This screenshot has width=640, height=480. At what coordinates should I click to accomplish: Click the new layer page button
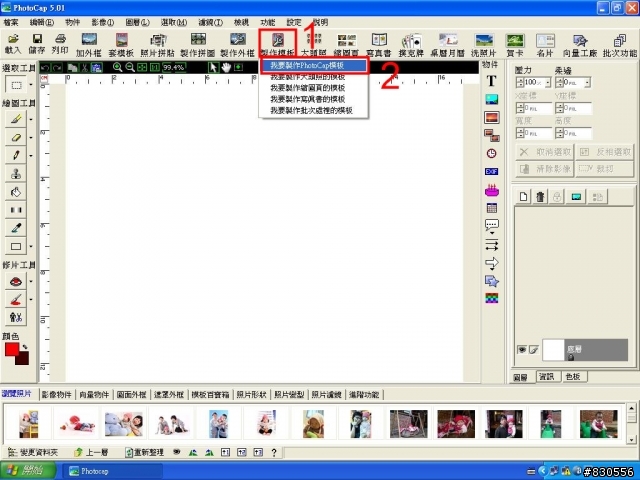pyautogui.click(x=523, y=197)
